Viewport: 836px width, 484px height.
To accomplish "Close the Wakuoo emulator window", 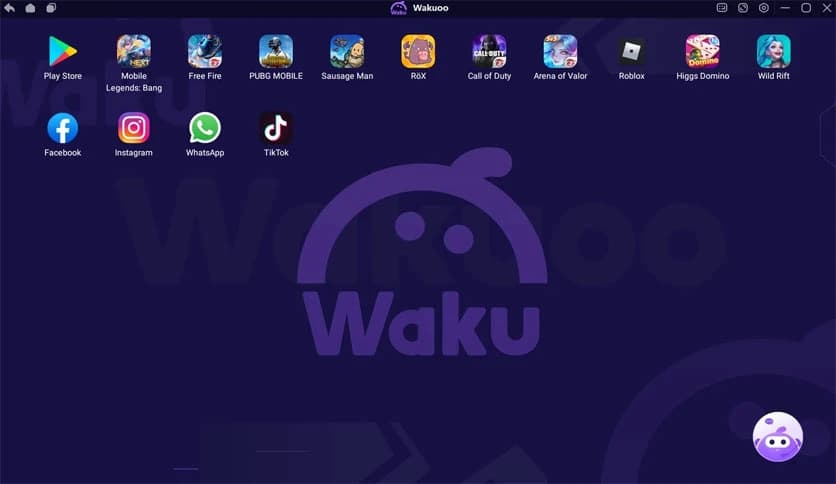I will [827, 8].
